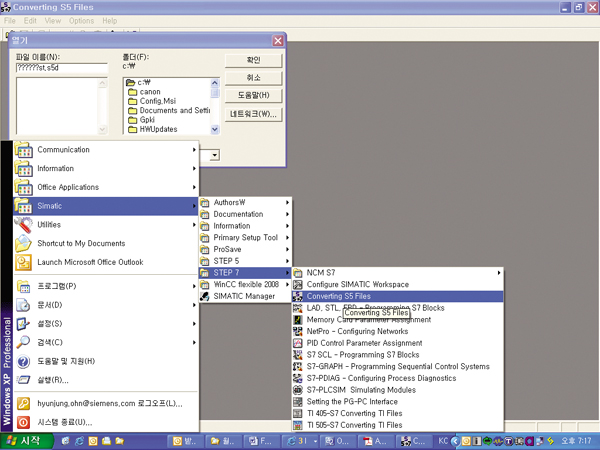Click the 도움말(H) help button in dialog
The height and width of the screenshot is (450, 600).
pyautogui.click(x=253, y=96)
